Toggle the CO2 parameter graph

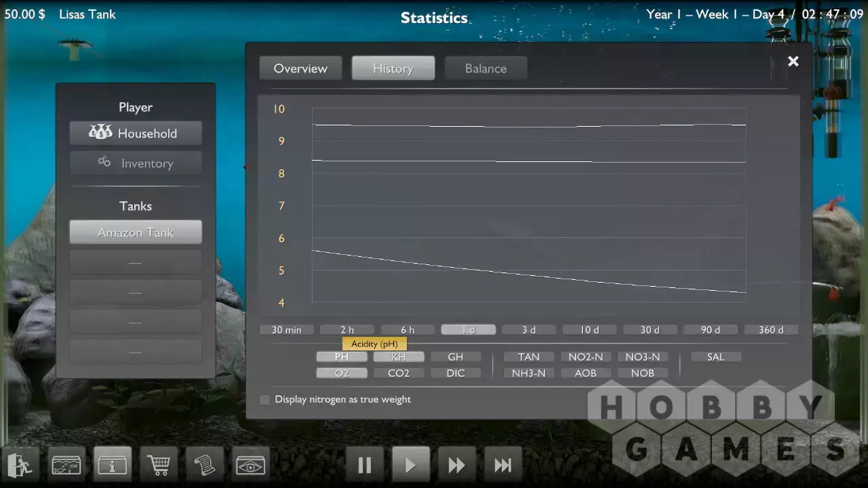(399, 373)
